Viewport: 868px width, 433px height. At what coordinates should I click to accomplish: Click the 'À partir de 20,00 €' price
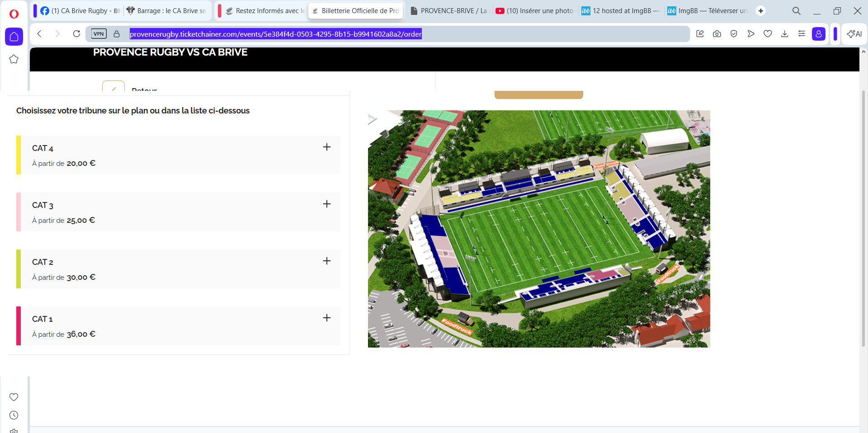[x=64, y=164]
